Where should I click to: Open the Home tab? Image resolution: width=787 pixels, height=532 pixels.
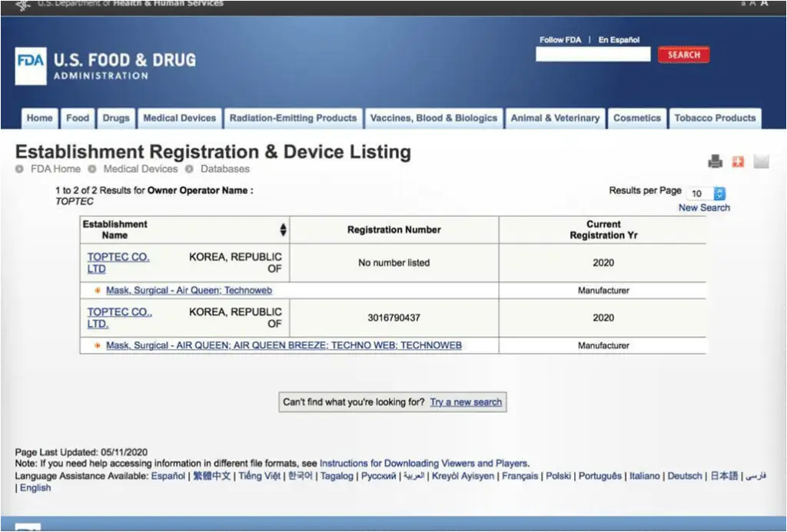(40, 118)
